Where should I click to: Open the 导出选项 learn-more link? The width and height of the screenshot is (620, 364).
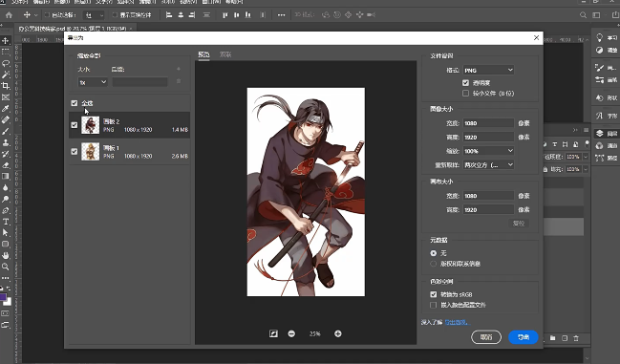click(457, 323)
